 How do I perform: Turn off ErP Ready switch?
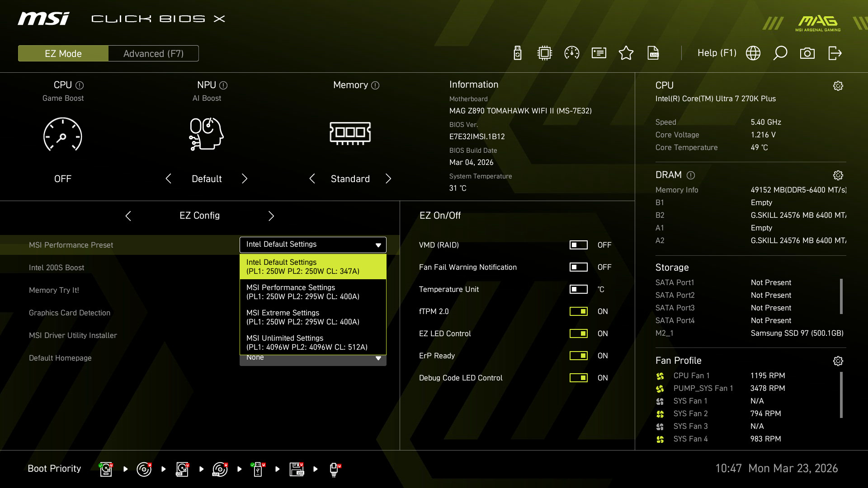(578, 356)
